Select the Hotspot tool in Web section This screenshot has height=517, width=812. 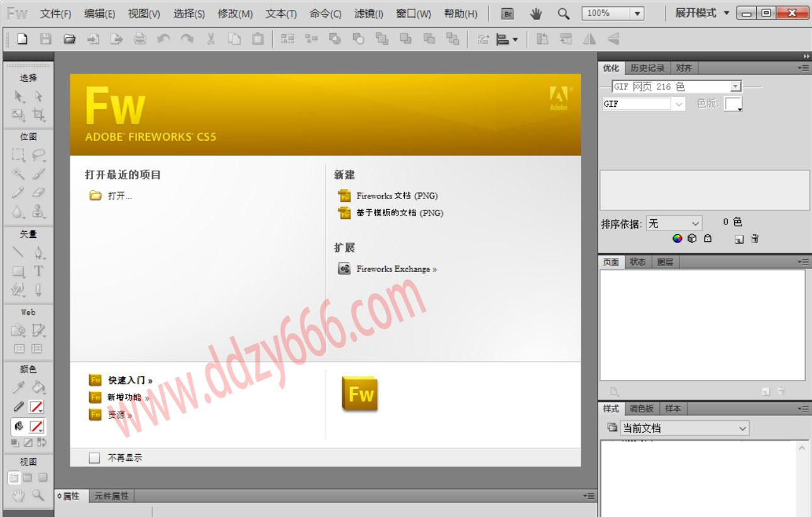(x=18, y=330)
